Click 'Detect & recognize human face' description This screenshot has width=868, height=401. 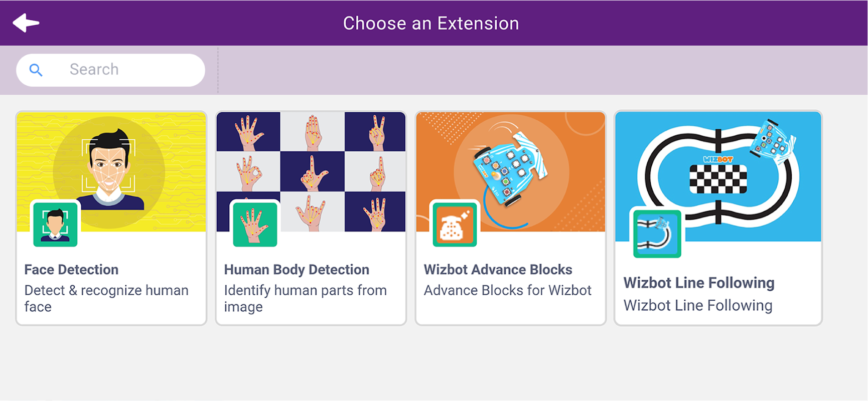106,298
